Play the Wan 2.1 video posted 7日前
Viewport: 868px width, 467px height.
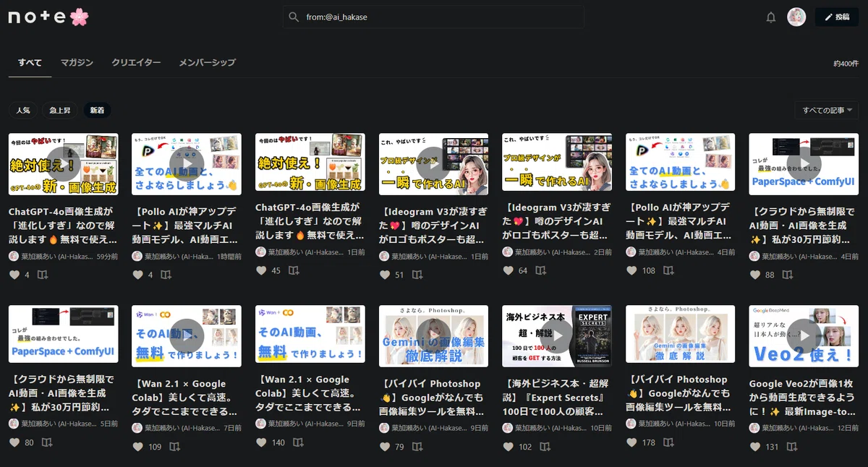tap(187, 335)
